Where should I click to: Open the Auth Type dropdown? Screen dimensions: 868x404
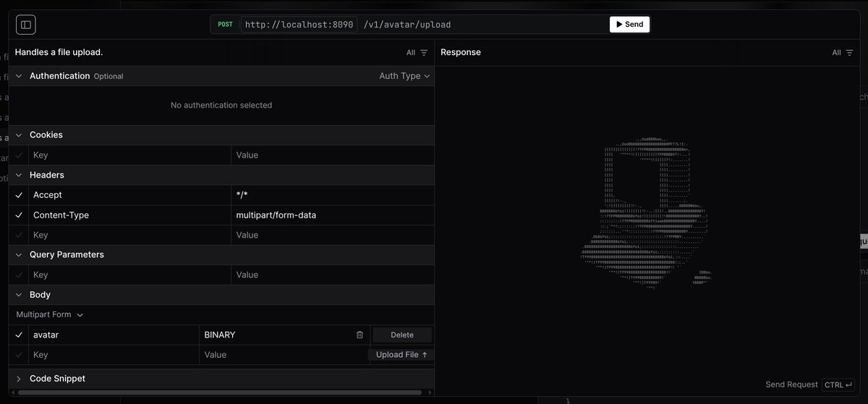click(x=404, y=76)
